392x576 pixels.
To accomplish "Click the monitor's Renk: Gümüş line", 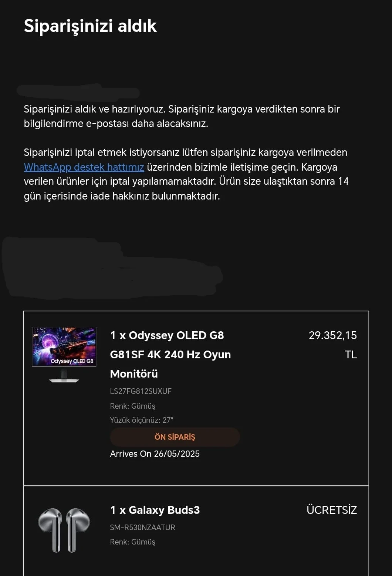I will [133, 406].
